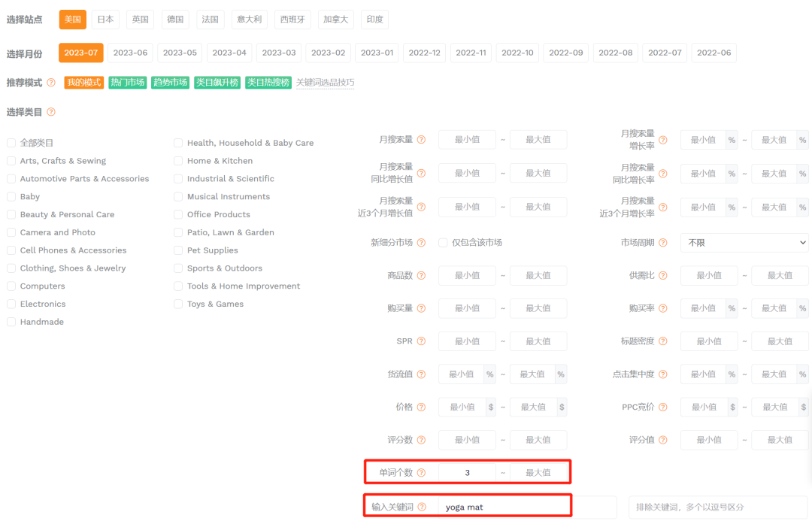Click help icon beside 单词个数
Image resolution: width=812 pixels, height=530 pixels.
(421, 473)
